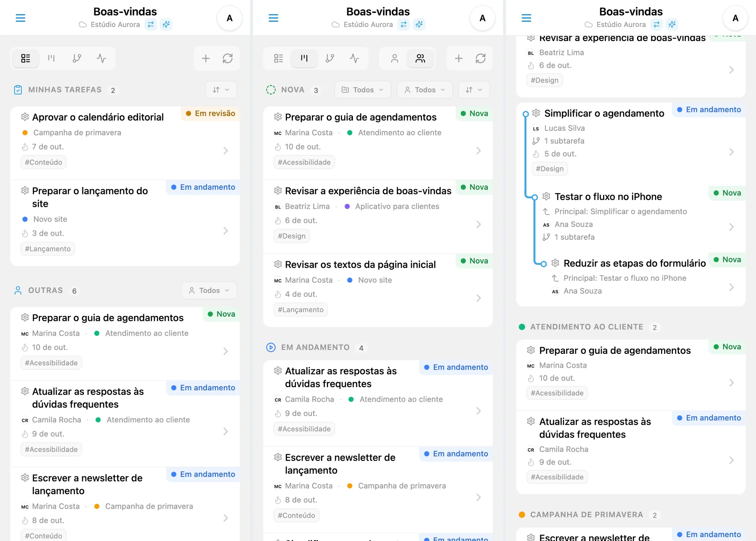Click sparkle AI icon in middle panel header
756x541 pixels.
419,24
